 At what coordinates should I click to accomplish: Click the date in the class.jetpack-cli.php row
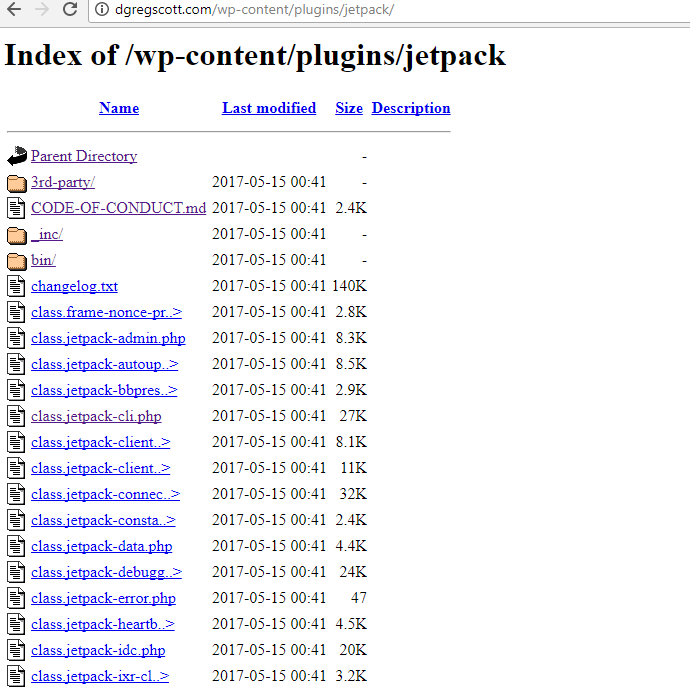pos(269,416)
